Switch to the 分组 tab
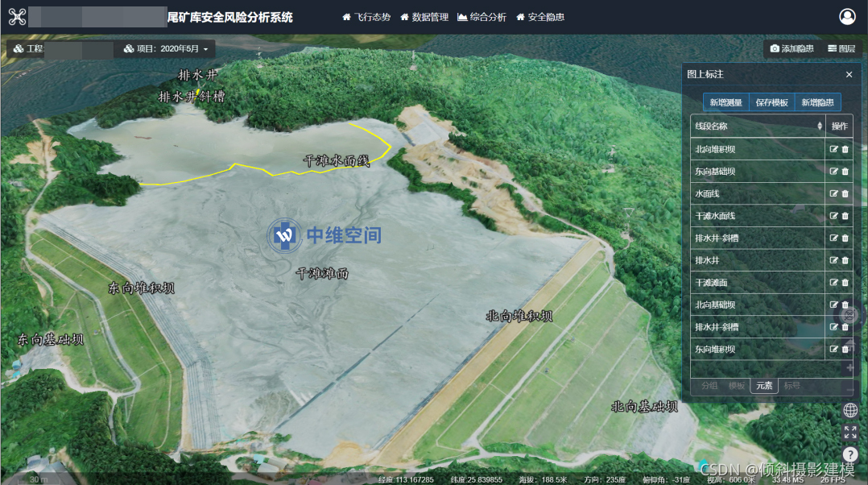This screenshot has width=868, height=485. pos(709,385)
